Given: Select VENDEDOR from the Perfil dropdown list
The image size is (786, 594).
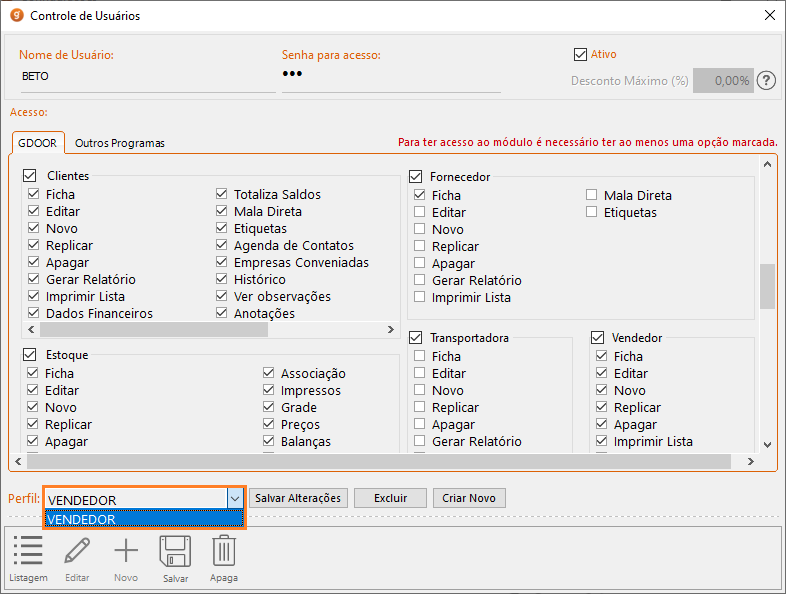Looking at the screenshot, I should (x=144, y=519).
